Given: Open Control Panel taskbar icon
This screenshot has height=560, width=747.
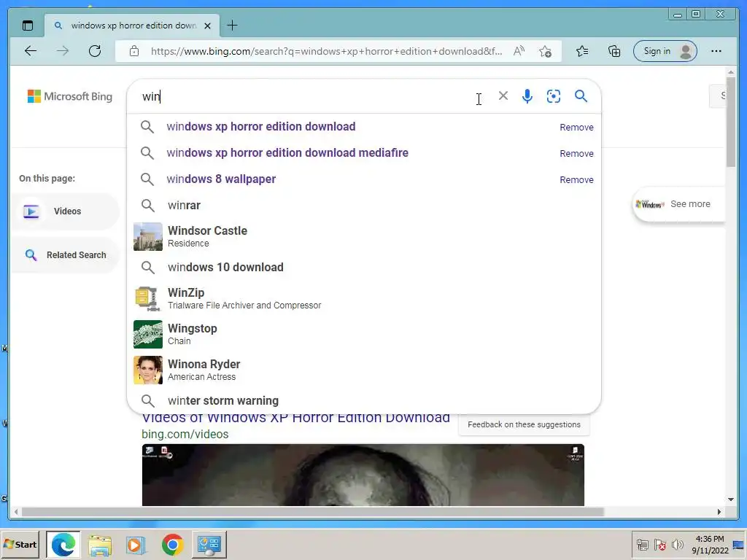Looking at the screenshot, I should (x=209, y=544).
